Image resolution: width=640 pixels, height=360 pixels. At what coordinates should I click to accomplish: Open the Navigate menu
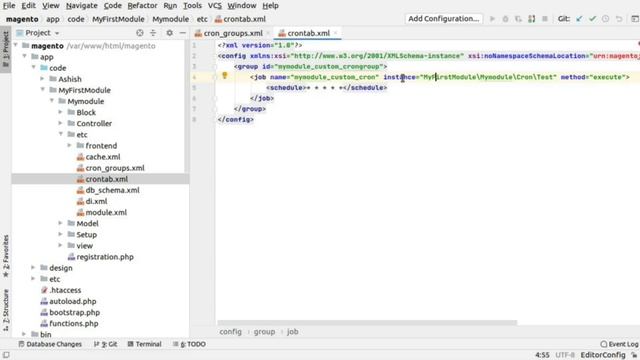coord(82,6)
